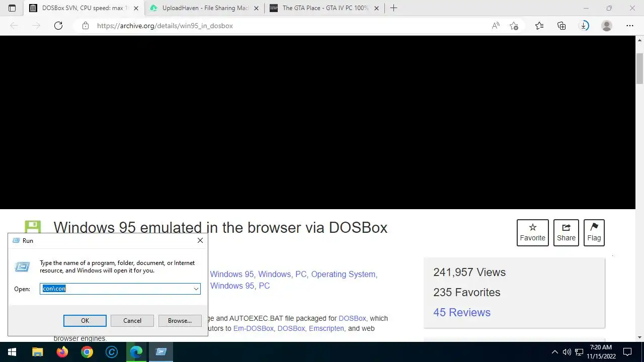
Task: Select the Run app taskbar icon
Action: coord(161,352)
